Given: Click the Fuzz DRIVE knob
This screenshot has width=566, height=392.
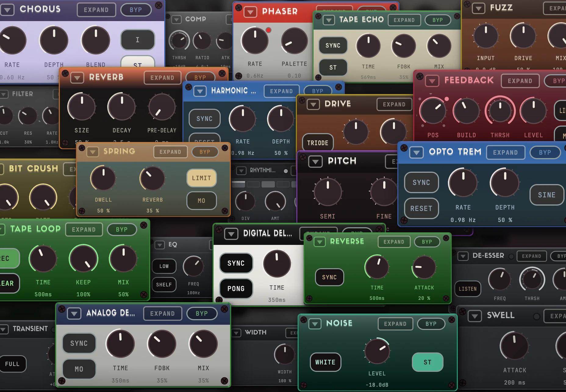Looking at the screenshot, I should [523, 36].
